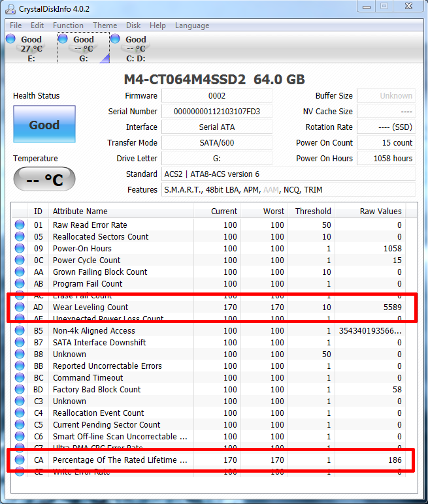
Task: Select Factory Bad Block Count raw value 58
Action: tap(397, 389)
